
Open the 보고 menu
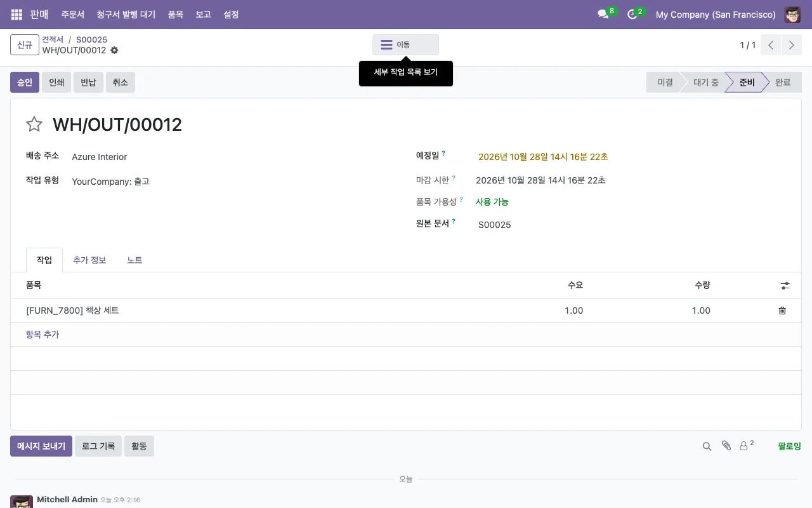click(x=203, y=14)
